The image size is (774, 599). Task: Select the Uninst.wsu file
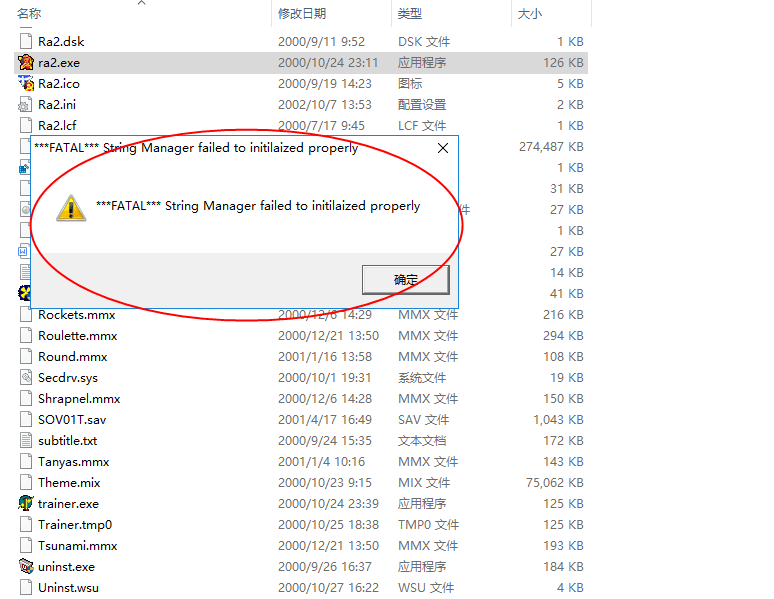[68, 588]
